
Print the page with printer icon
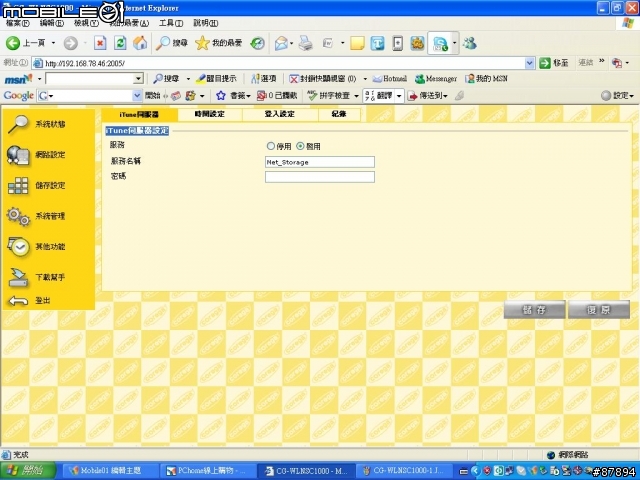(x=306, y=43)
